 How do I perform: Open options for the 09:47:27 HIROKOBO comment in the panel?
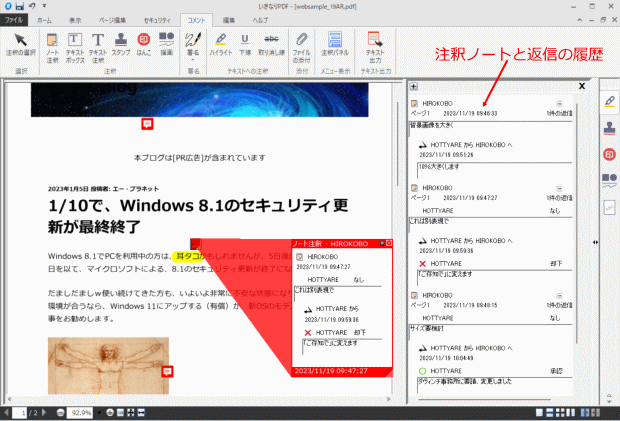point(560,189)
